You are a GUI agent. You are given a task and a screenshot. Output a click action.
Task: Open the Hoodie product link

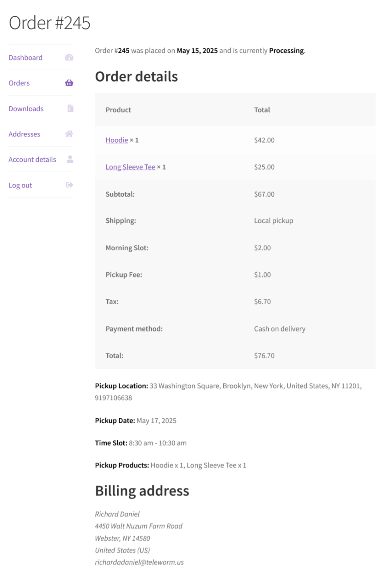click(x=117, y=140)
